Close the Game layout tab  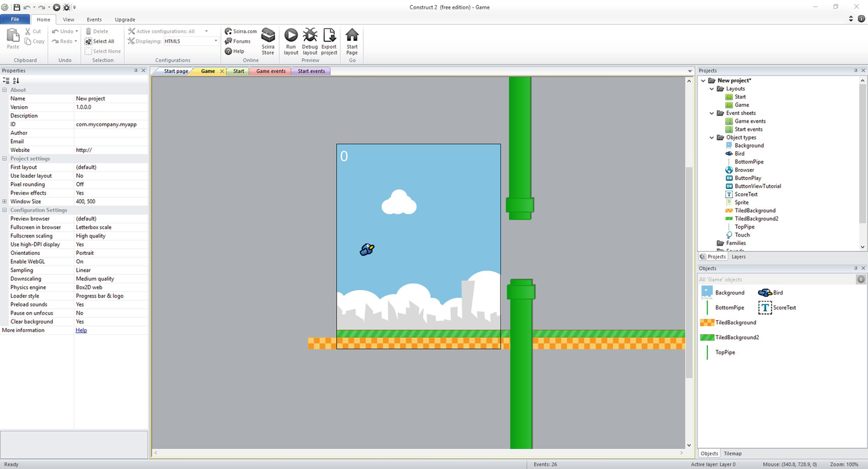coord(222,71)
